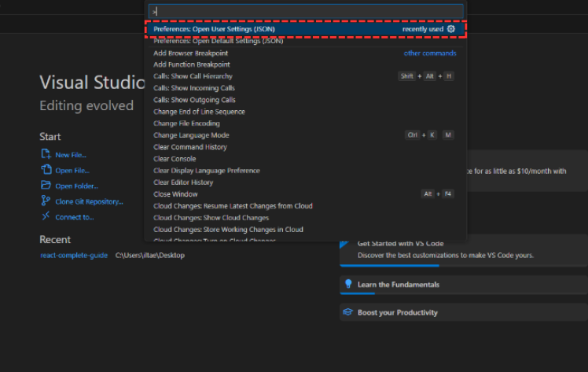588x372 pixels.
Task: Click the New File... link
Action: [71, 155]
